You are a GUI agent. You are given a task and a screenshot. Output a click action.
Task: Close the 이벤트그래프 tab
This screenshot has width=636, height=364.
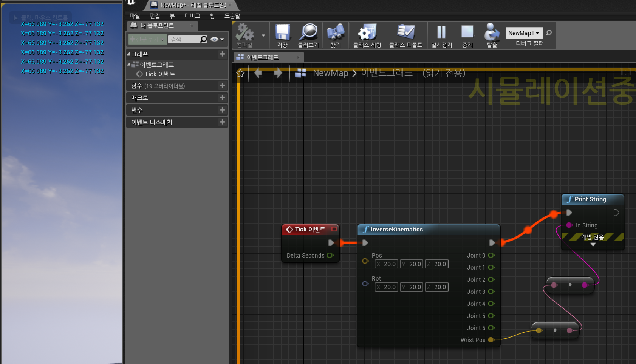click(x=298, y=57)
